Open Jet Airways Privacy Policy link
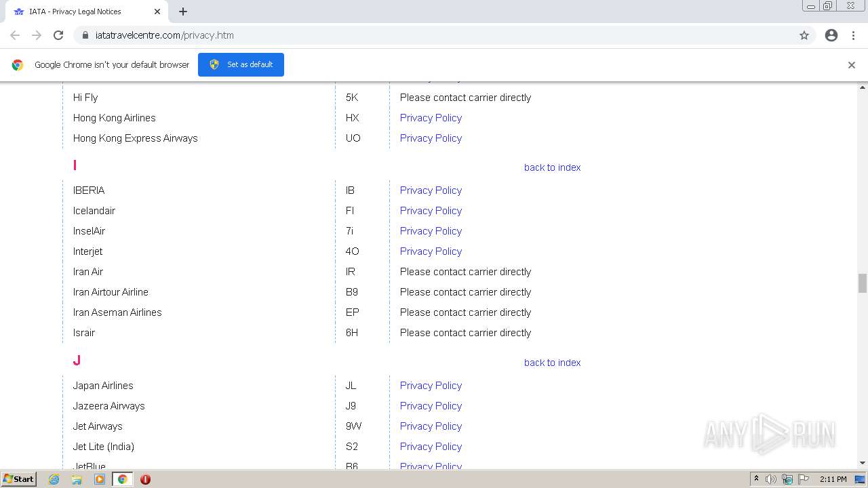The image size is (868, 488). 431,426
